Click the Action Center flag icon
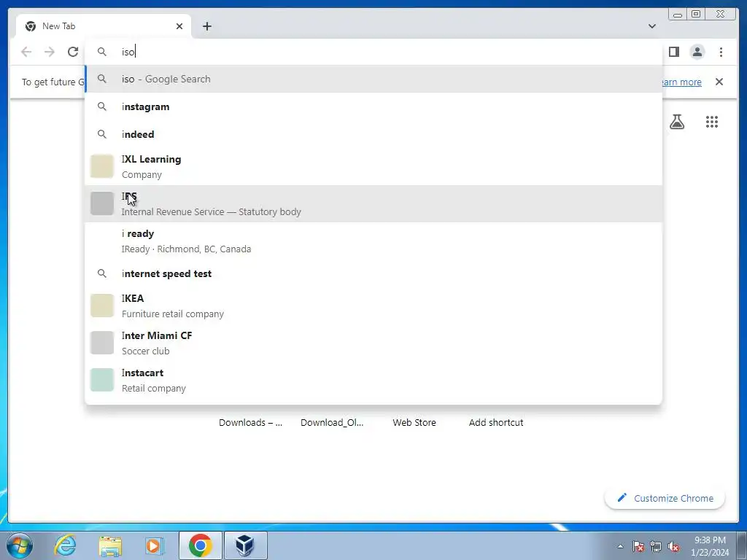This screenshot has width=747, height=560. pyautogui.click(x=638, y=546)
